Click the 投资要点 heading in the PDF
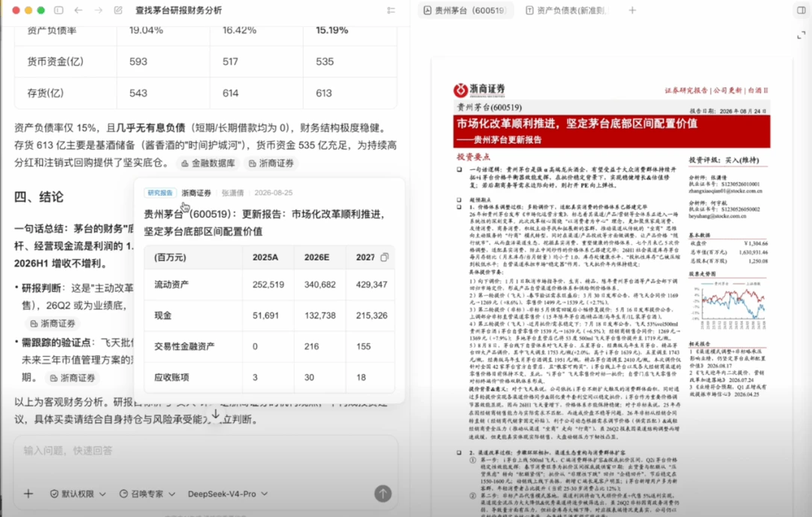This screenshot has width=812, height=517. 473,157
